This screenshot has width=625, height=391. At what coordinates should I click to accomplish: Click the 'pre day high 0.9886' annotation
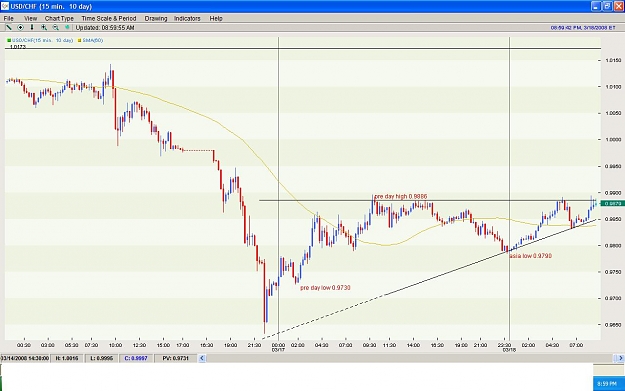coord(401,196)
